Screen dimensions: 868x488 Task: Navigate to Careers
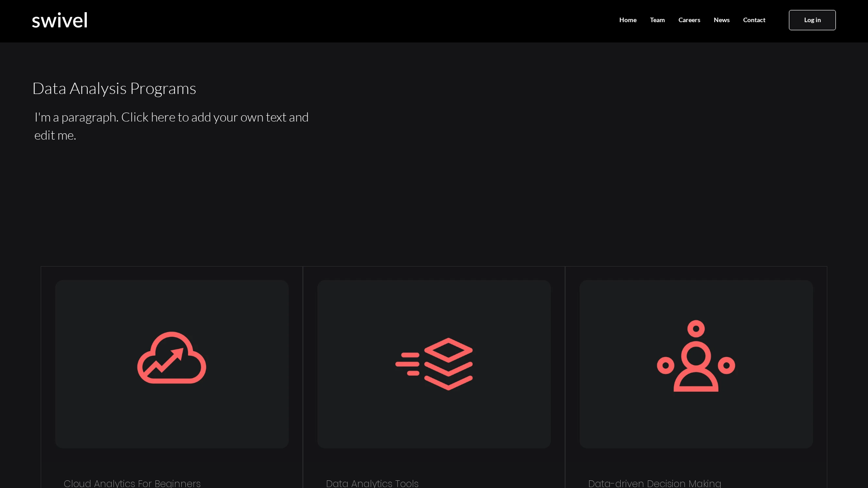689,20
